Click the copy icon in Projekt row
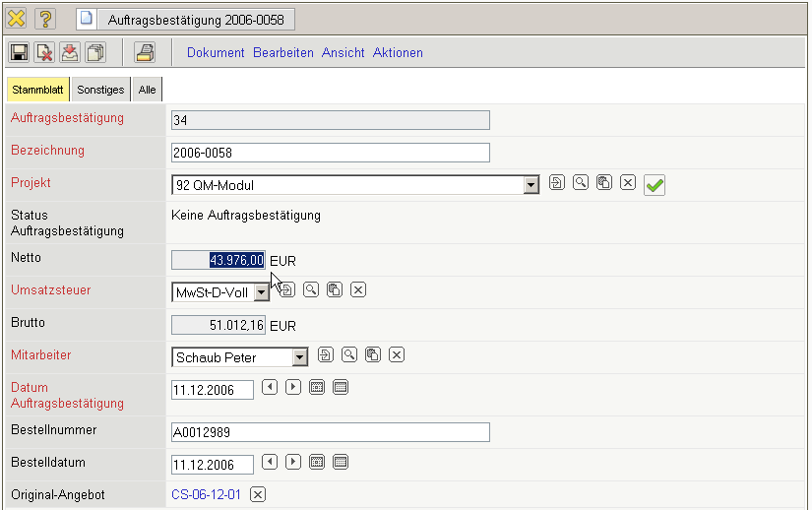812x510 pixels. (x=604, y=182)
